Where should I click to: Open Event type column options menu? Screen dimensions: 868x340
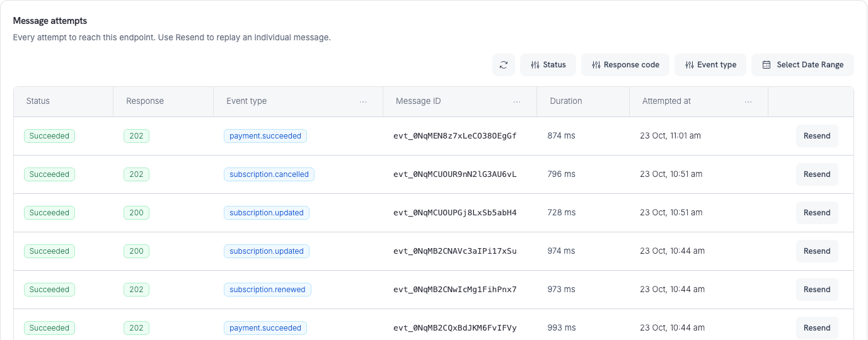point(363,101)
